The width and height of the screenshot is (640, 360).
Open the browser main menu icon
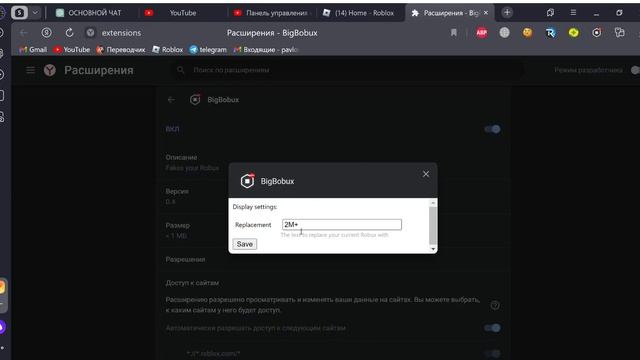(573, 13)
